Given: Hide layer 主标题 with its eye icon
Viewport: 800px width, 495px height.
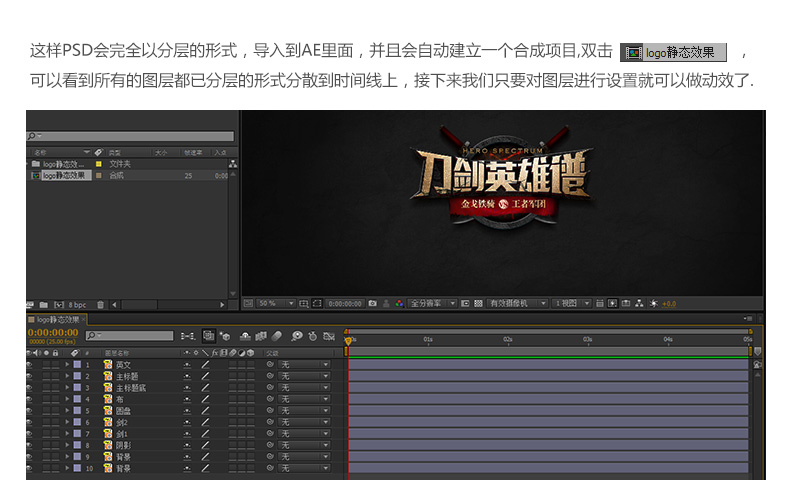Looking at the screenshot, I should 29,376.
